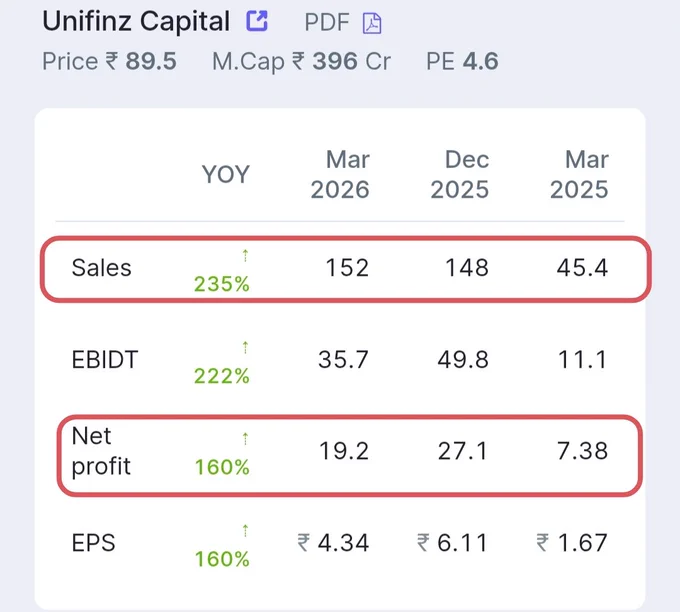Click the green up arrow for Sales
Screen dimensions: 680x612
point(245,255)
